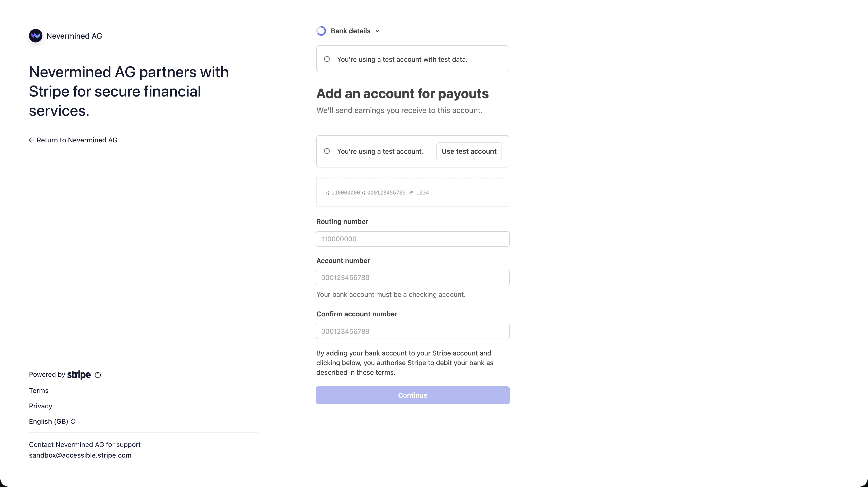Screen dimensions: 868x487
Task: Click the Privacy footer link
Action: pyautogui.click(x=41, y=406)
